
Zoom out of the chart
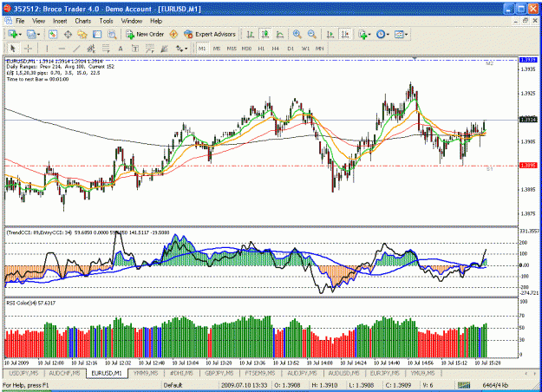[x=312, y=34]
